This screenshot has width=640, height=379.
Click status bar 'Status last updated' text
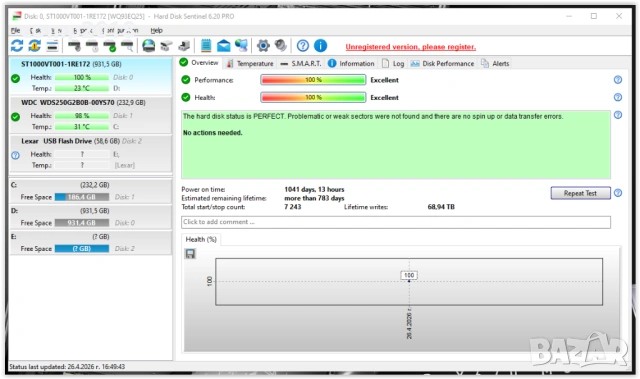pos(67,366)
